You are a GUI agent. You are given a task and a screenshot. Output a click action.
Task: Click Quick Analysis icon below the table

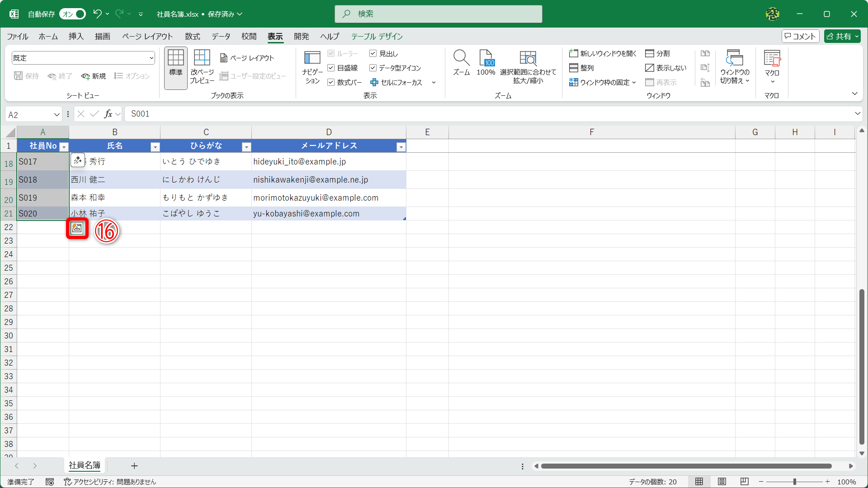tap(77, 229)
